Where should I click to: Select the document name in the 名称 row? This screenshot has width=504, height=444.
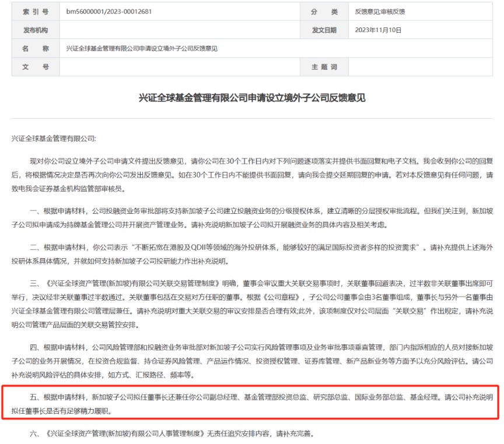click(142, 48)
